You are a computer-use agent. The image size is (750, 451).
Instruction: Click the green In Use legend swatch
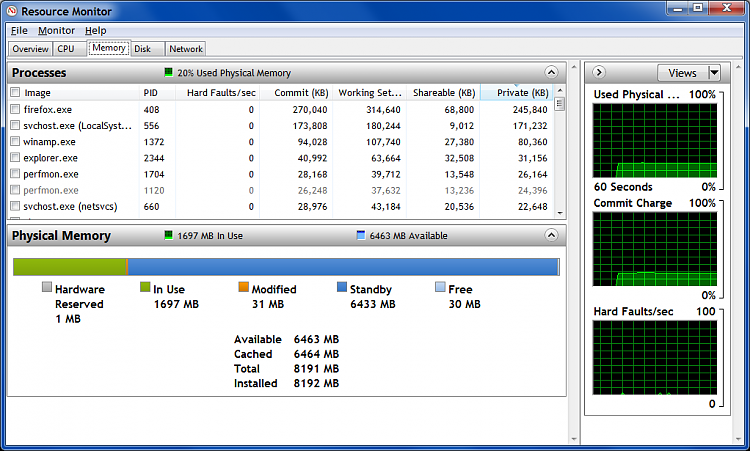(145, 287)
